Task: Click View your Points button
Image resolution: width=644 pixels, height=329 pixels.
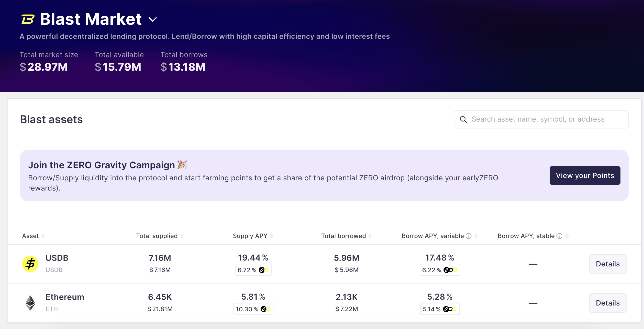Action: pyautogui.click(x=585, y=175)
